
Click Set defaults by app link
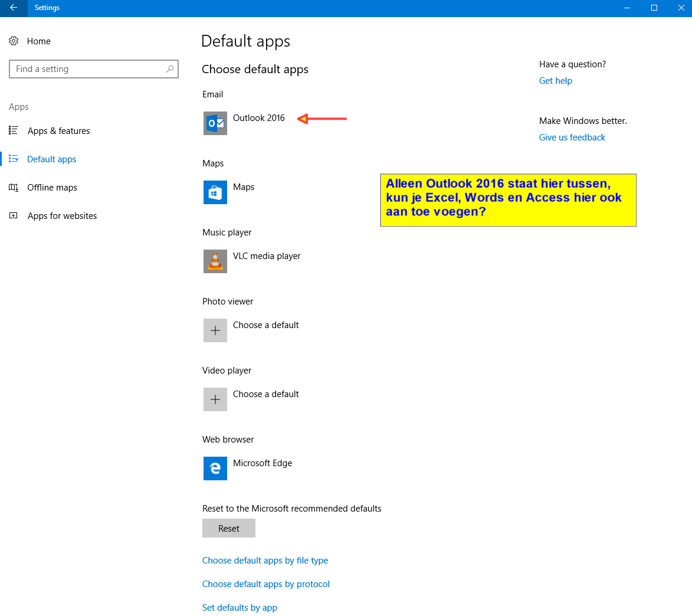240,608
